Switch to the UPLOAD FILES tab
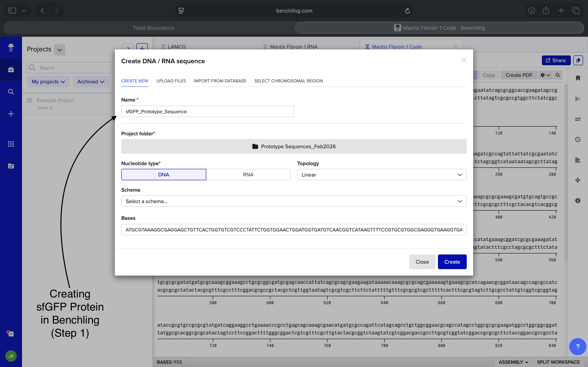 (171, 81)
